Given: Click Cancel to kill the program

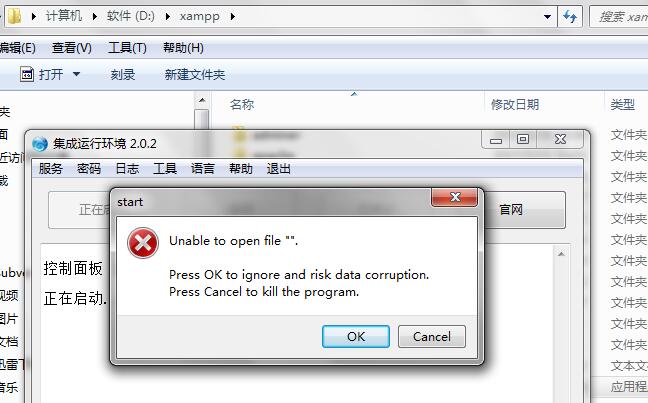Looking at the screenshot, I should tap(431, 336).
